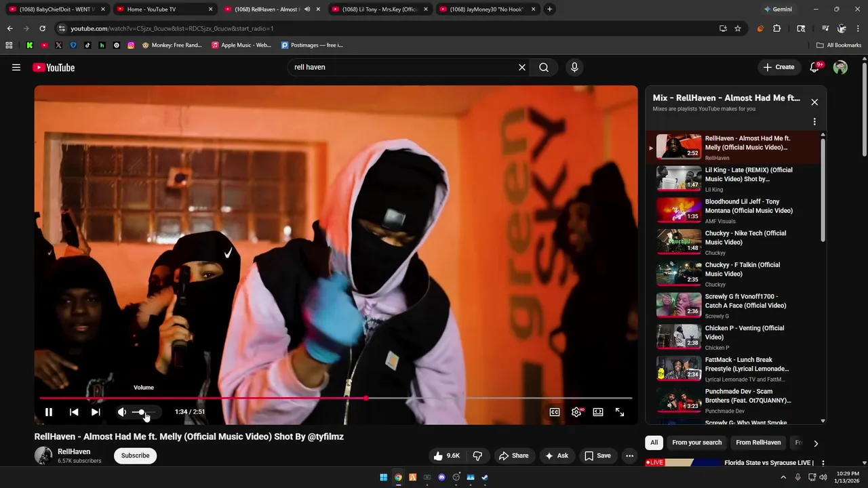Open "Chicken P - Venting" playlist entry
Screen dimensions: 868x488
tap(732, 337)
